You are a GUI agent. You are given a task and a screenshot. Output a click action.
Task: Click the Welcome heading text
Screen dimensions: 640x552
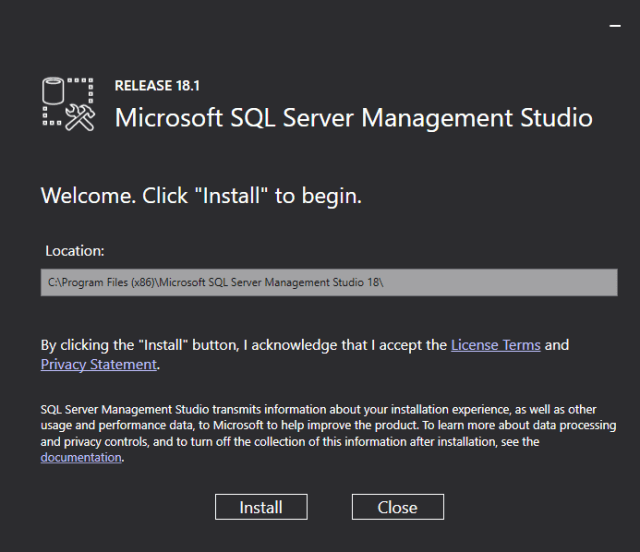point(200,196)
